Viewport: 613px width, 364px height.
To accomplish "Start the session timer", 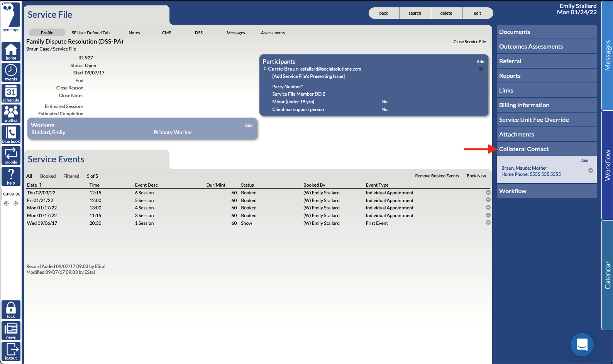I will click(x=15, y=203).
